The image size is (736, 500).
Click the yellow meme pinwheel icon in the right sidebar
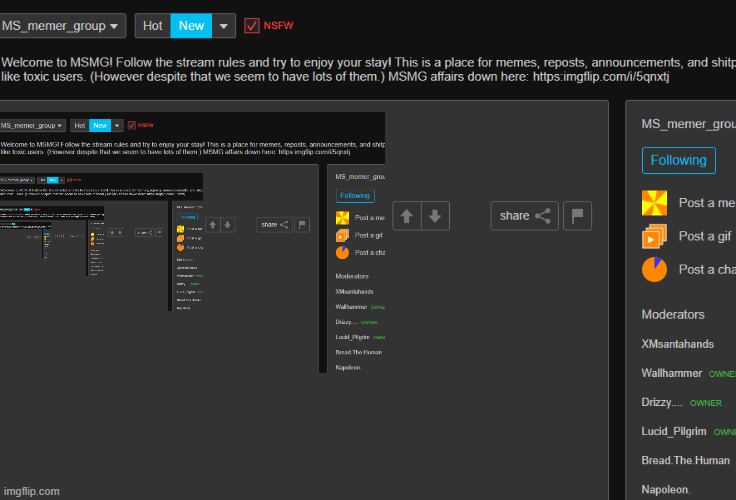coord(654,203)
